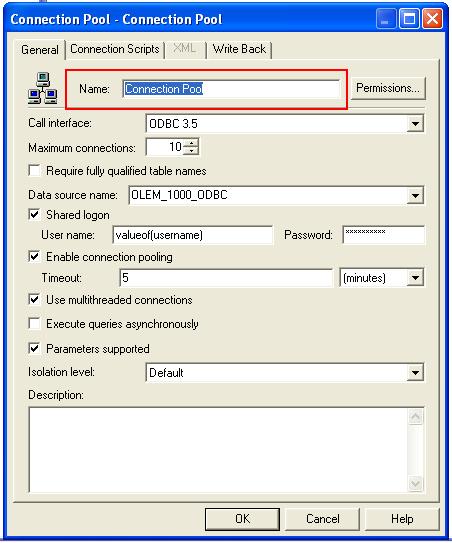Decrease maximum connections with down arrow
The width and height of the screenshot is (452, 543).
191,151
